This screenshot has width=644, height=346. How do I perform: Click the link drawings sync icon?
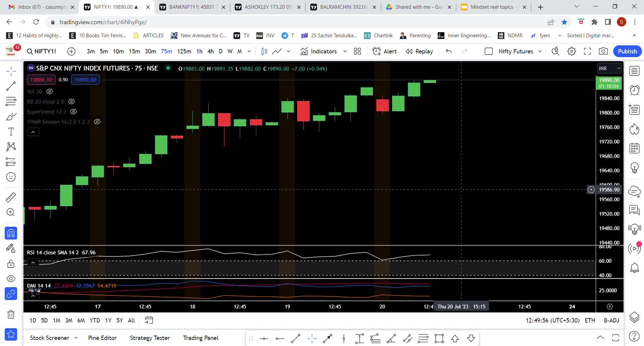[11, 294]
